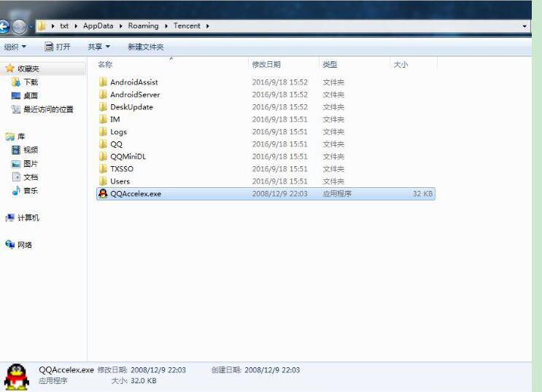Expand the breadcrumb arrow after AppData
This screenshot has height=392, width=542.
click(120, 26)
